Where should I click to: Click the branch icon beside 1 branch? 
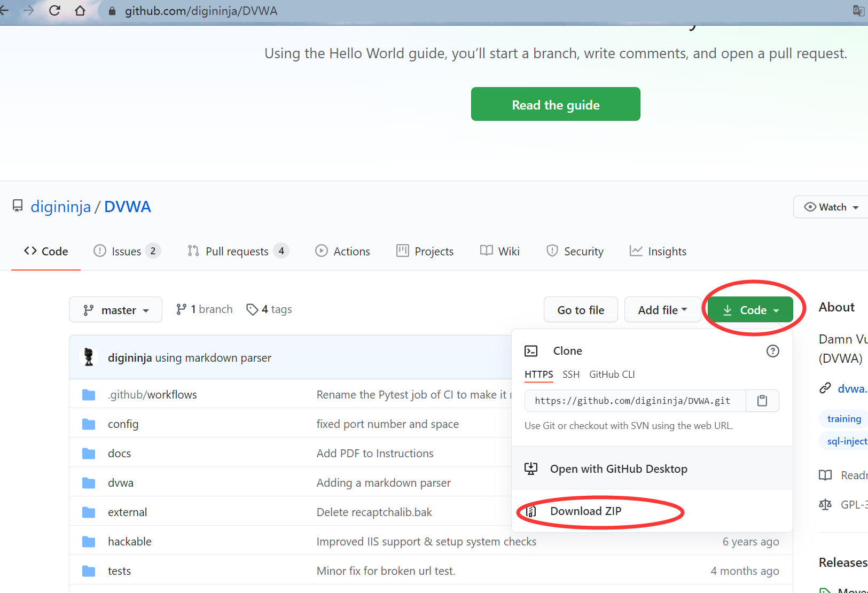[181, 309]
